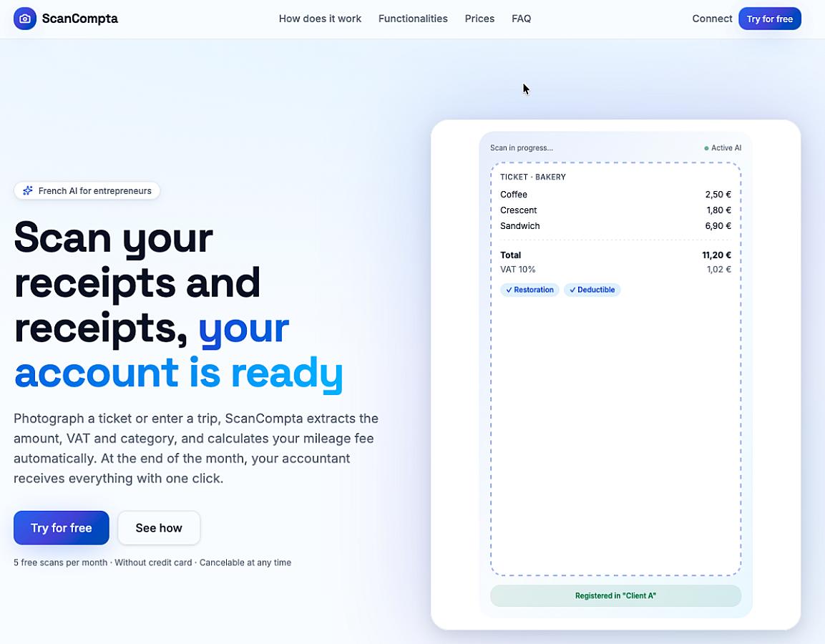This screenshot has height=644, width=825.
Task: Click the See how button
Action: pyautogui.click(x=159, y=528)
